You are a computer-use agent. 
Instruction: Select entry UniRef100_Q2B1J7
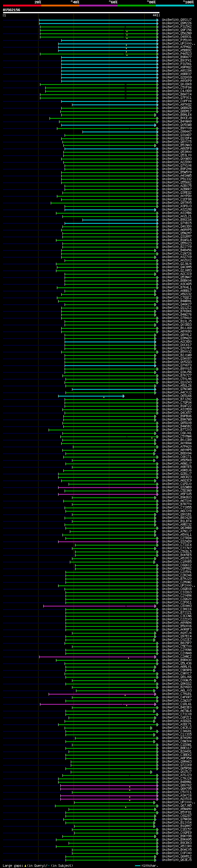(176, 474)
